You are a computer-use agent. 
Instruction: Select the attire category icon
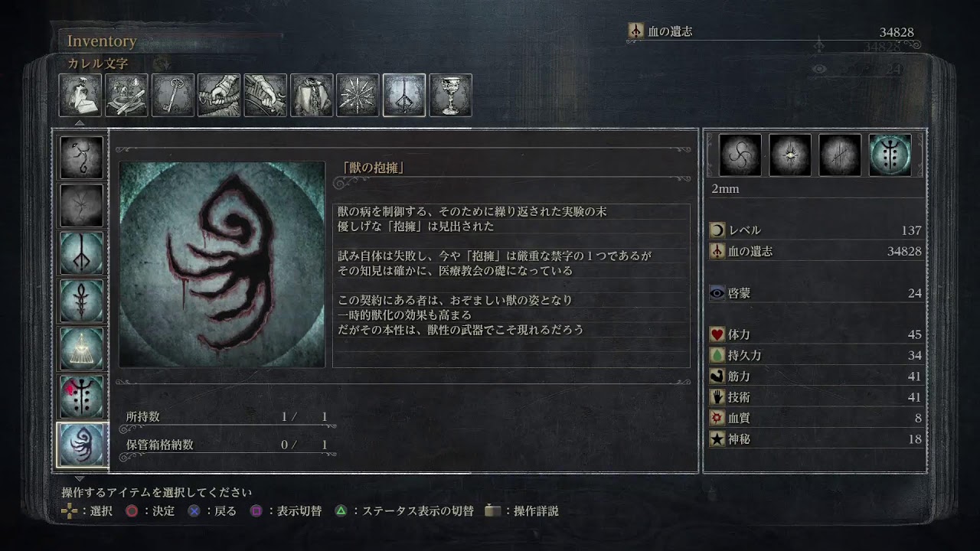pos(312,95)
